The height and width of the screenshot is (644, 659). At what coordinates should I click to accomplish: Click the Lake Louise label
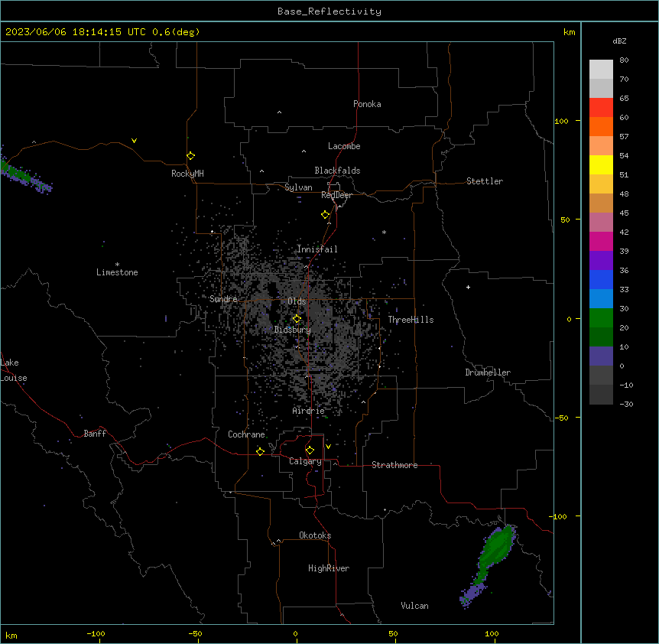pos(14,370)
